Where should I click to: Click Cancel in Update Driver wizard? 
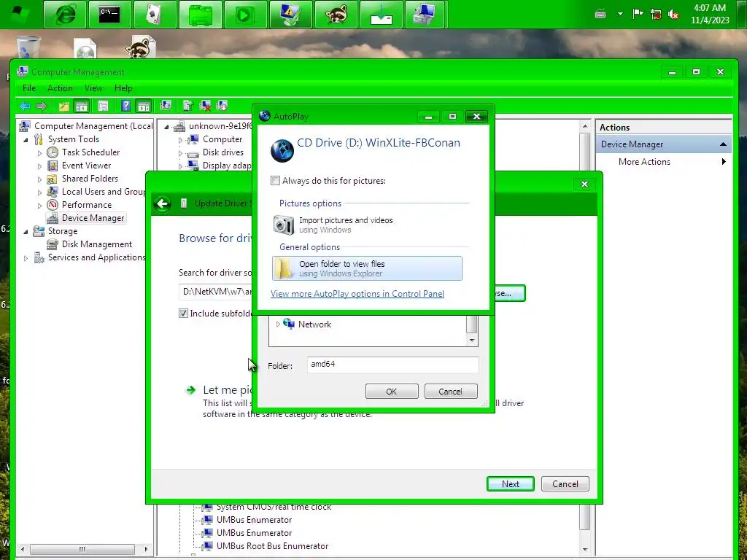pos(565,484)
